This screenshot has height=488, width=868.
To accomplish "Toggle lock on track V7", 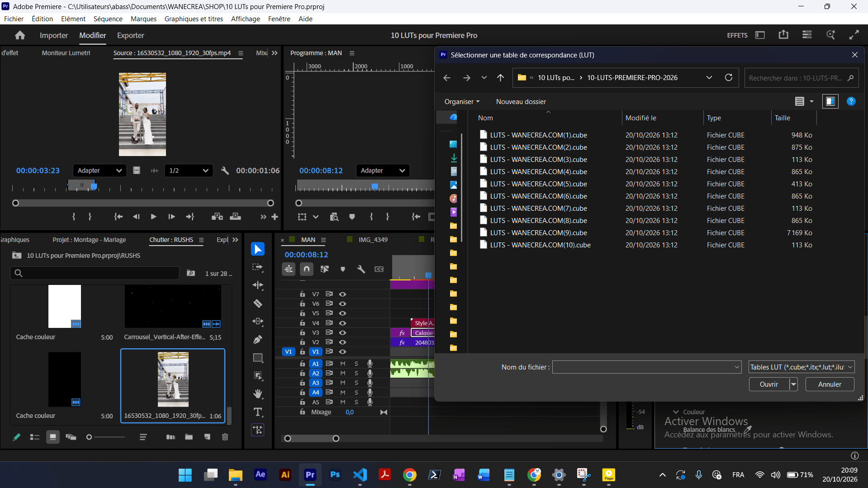I will [x=302, y=294].
